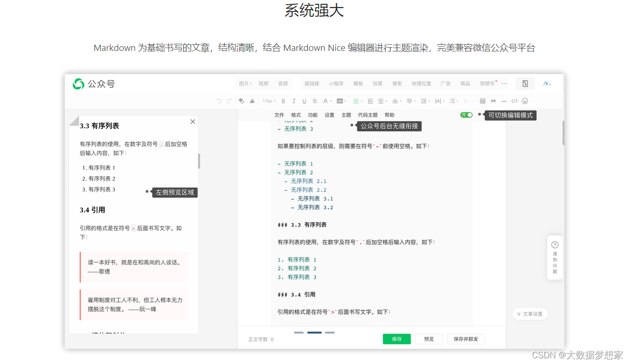Insert code block using </> icon

point(514,101)
